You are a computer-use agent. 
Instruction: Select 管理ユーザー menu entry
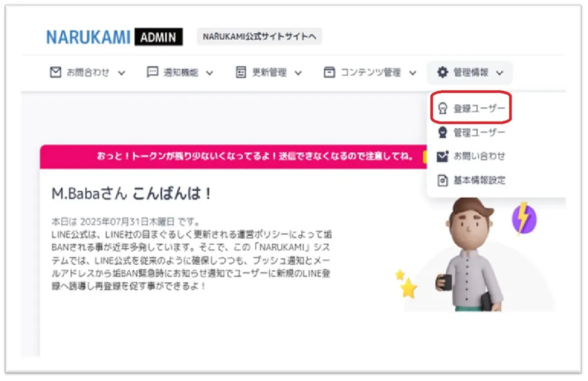click(x=471, y=132)
